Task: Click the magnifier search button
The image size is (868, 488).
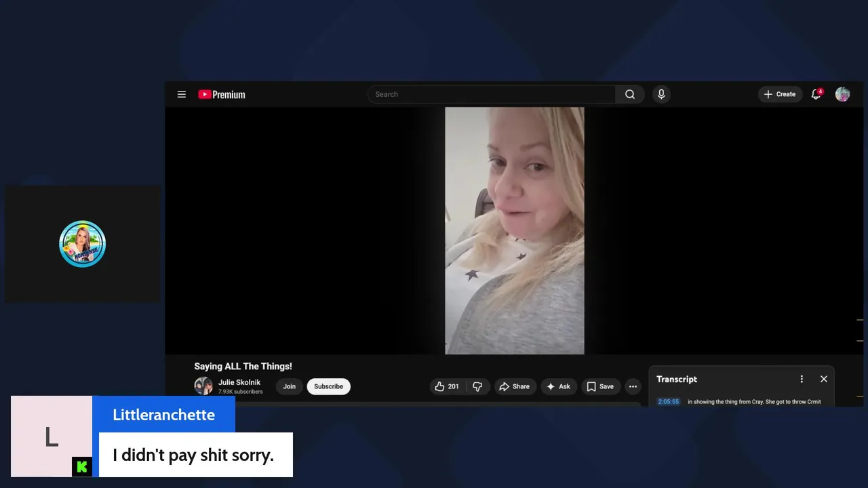Action: [x=630, y=94]
